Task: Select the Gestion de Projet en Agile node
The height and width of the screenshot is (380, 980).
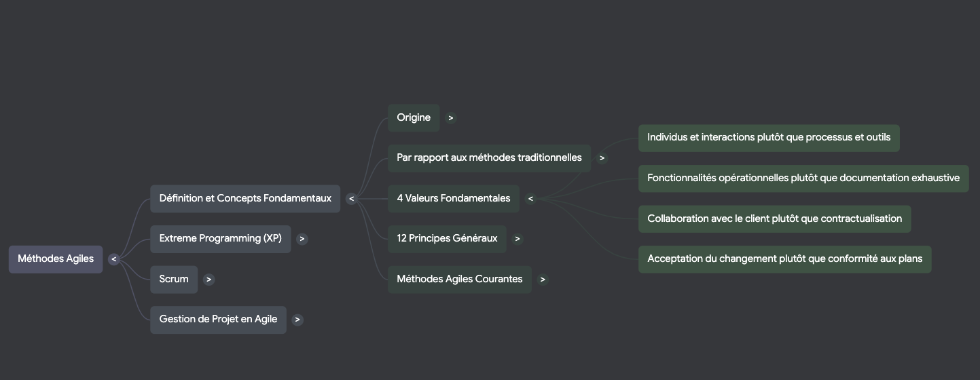Action: [x=218, y=320]
